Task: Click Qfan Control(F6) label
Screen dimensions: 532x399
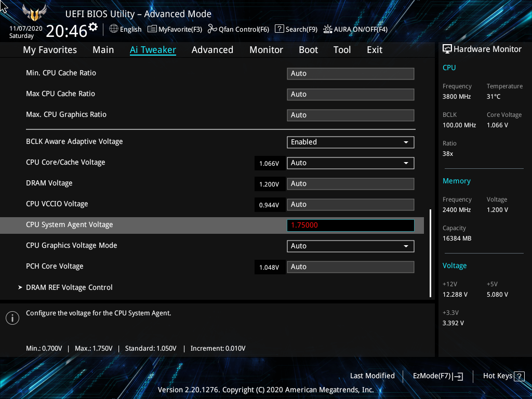Action: (x=244, y=30)
